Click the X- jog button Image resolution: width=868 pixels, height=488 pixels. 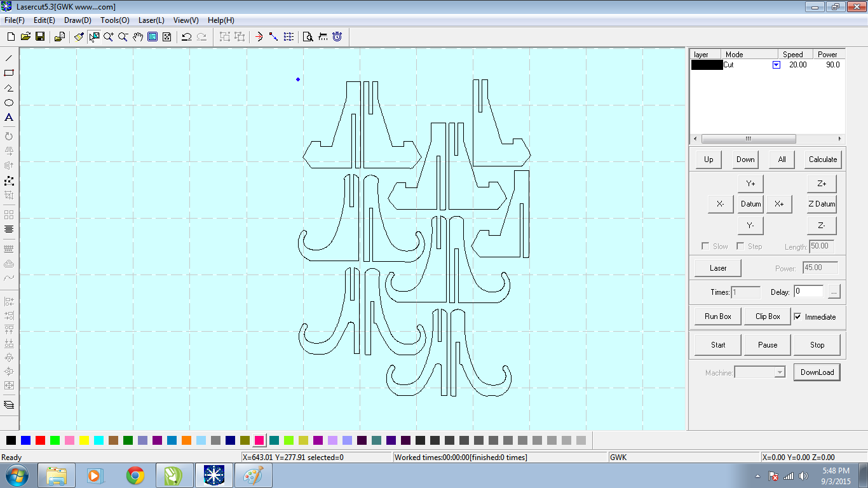point(721,204)
